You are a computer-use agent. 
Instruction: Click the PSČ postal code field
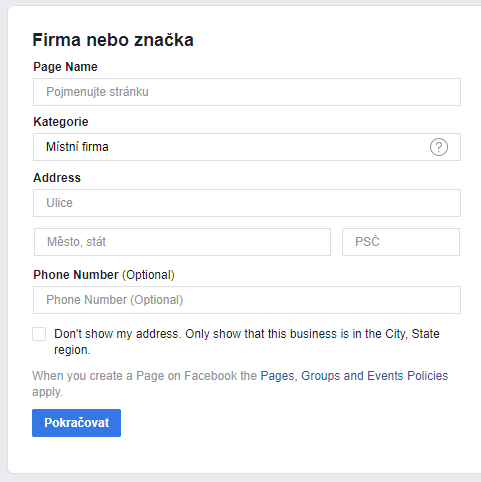(401, 242)
